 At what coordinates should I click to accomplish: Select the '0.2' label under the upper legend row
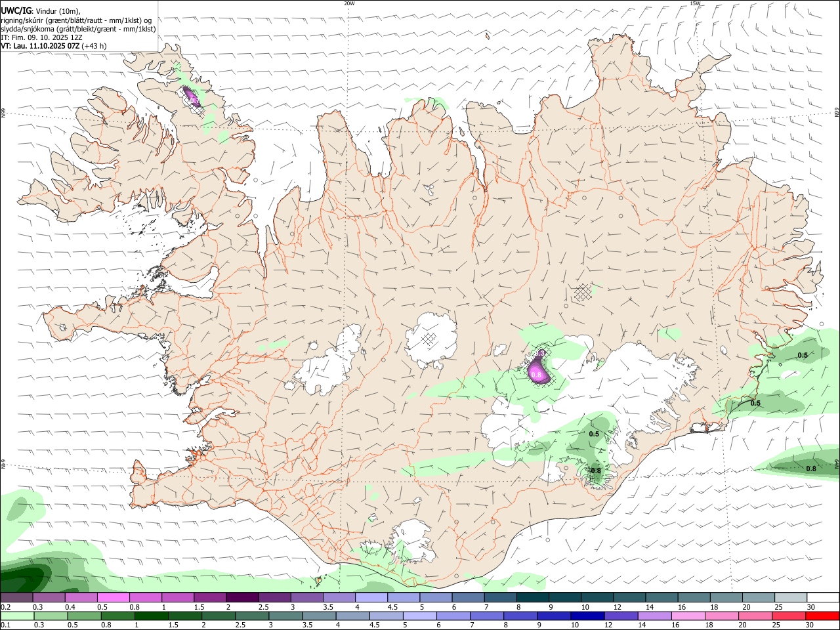click(x=6, y=607)
